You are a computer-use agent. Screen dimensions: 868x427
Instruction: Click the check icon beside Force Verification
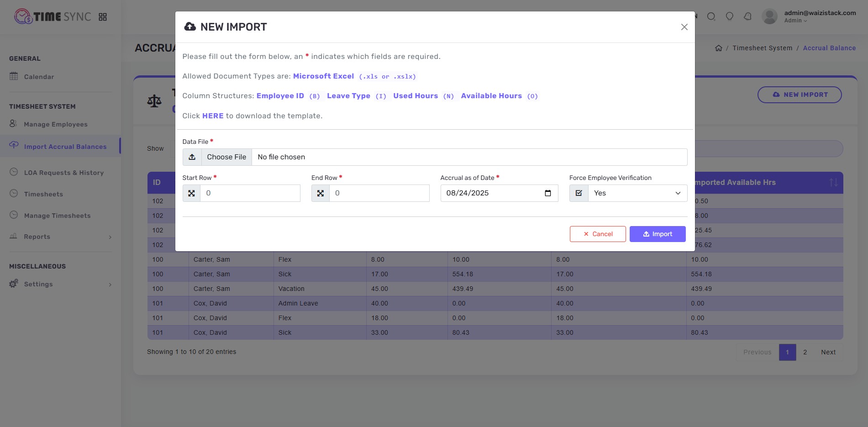(x=579, y=193)
